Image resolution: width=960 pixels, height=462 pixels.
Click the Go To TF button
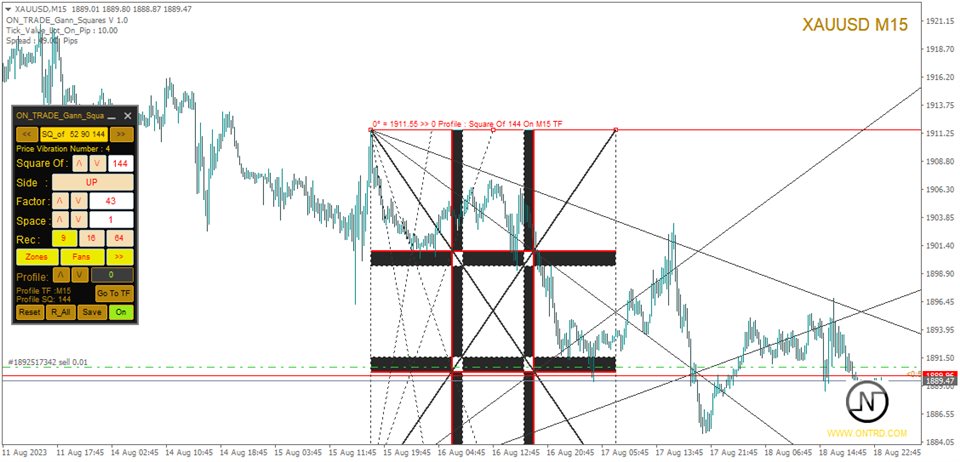click(x=114, y=294)
